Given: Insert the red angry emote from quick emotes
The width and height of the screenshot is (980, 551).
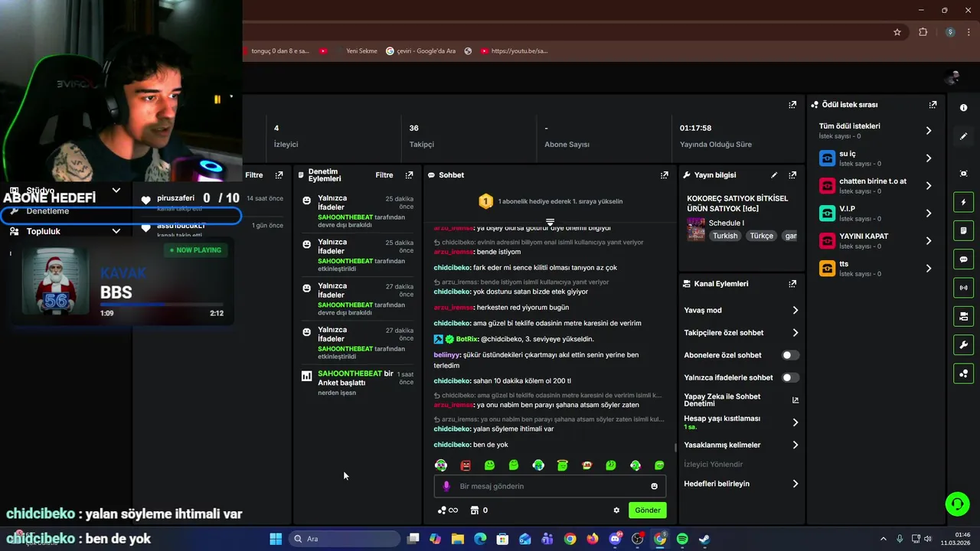Looking at the screenshot, I should click(465, 465).
